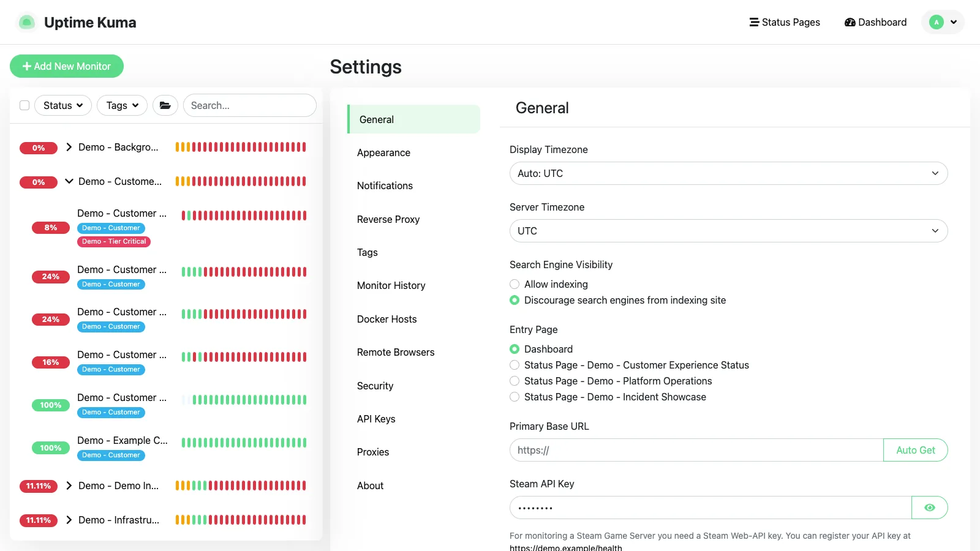
Task: Click the green user avatar icon
Action: click(936, 22)
